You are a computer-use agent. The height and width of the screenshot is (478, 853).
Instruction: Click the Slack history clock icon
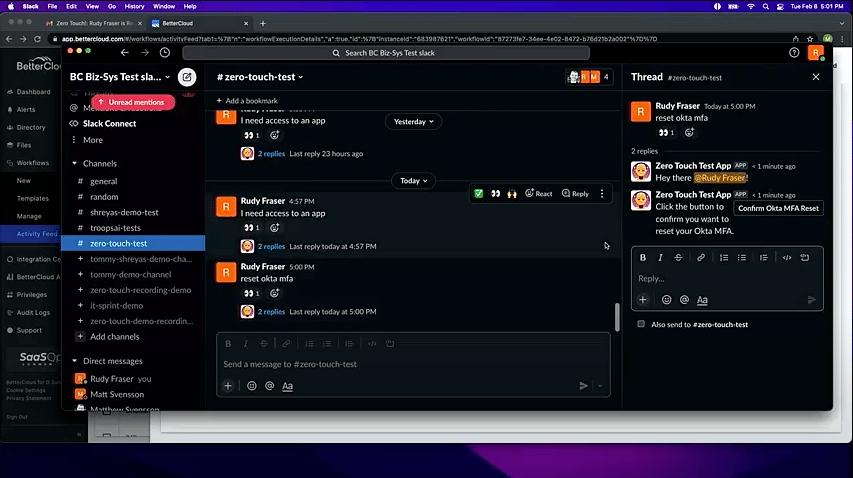coord(165,53)
